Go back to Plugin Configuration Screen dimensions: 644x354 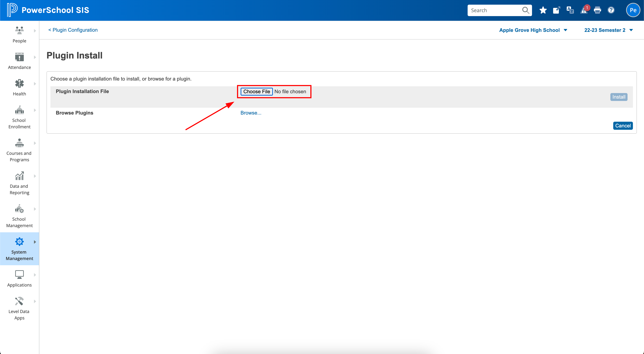coord(73,30)
